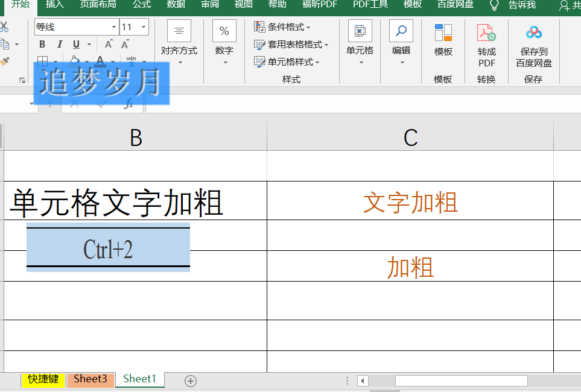Screen dimensions: 581x392
Task: Open the 福昕PDF ribbon tab
Action: coord(319,4)
